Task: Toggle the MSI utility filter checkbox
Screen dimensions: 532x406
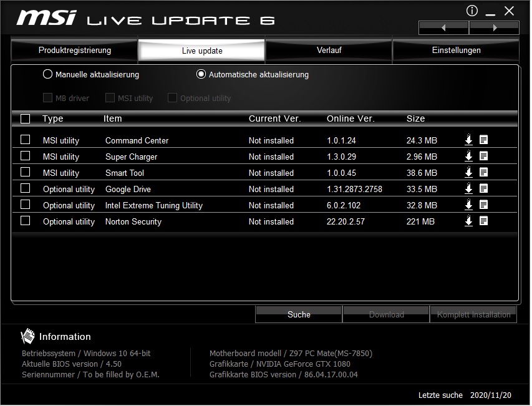Action: (110, 99)
